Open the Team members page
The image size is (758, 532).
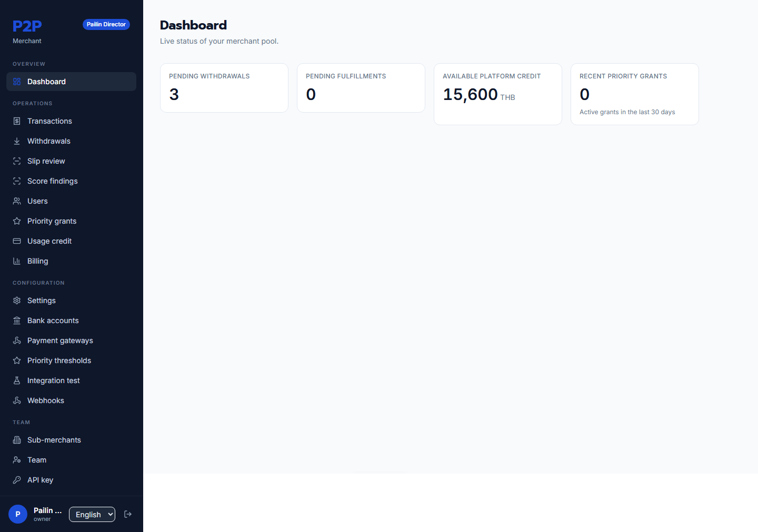[71, 460]
